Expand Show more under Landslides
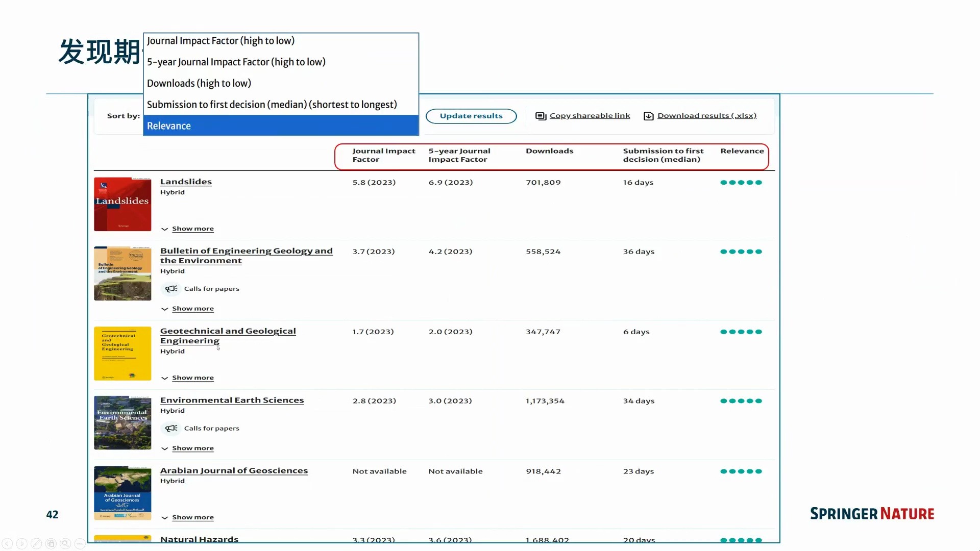 pyautogui.click(x=192, y=229)
